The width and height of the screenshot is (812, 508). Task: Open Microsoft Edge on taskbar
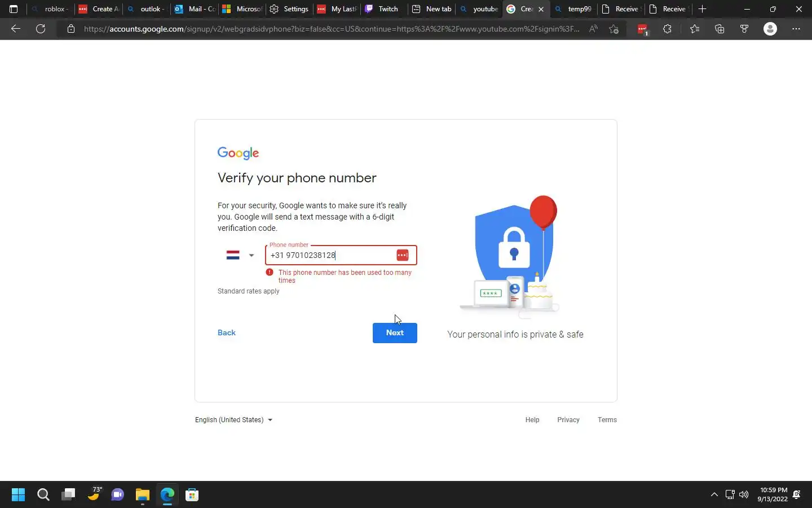tap(167, 495)
